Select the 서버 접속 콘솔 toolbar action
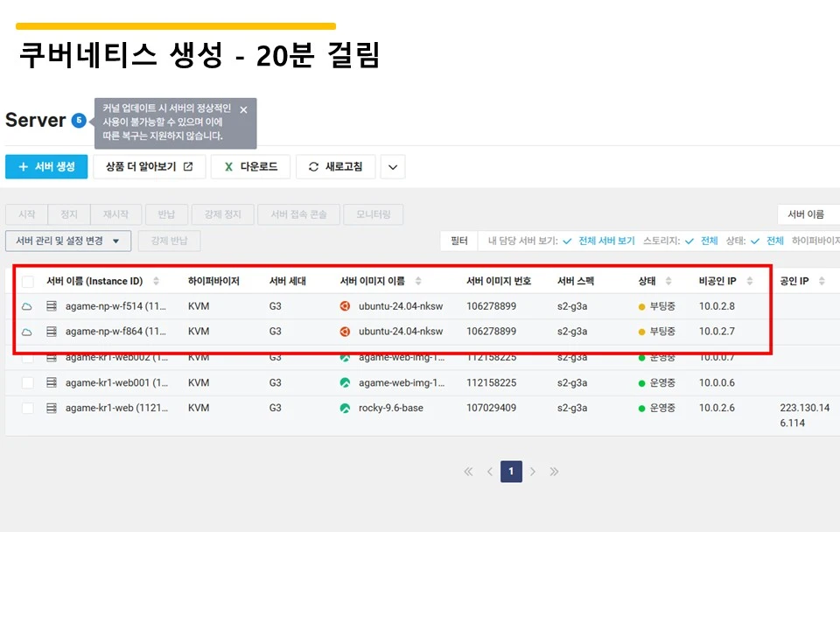840x630 pixels. [299, 214]
